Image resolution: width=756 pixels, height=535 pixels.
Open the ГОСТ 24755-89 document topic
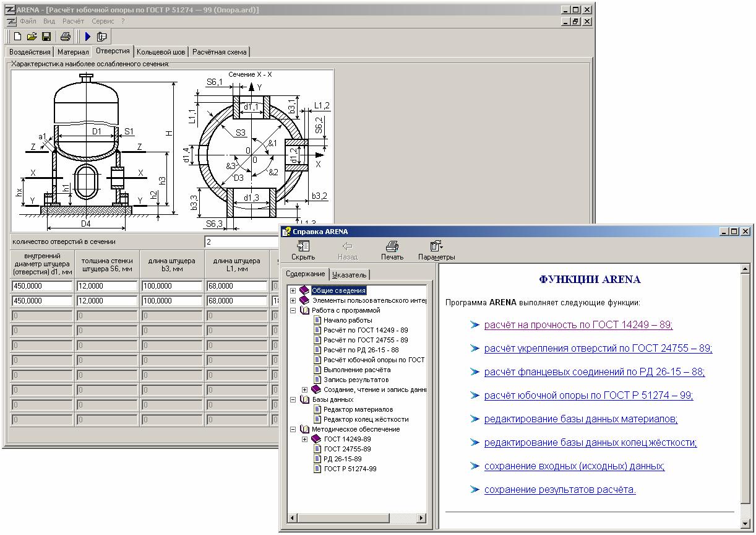(x=347, y=449)
